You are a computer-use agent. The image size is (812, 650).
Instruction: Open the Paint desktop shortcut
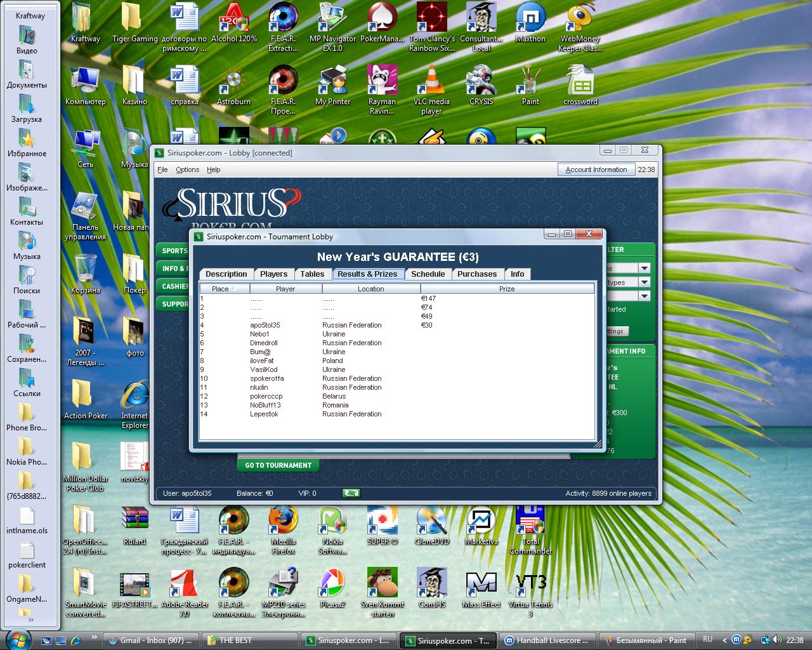pyautogui.click(x=530, y=83)
